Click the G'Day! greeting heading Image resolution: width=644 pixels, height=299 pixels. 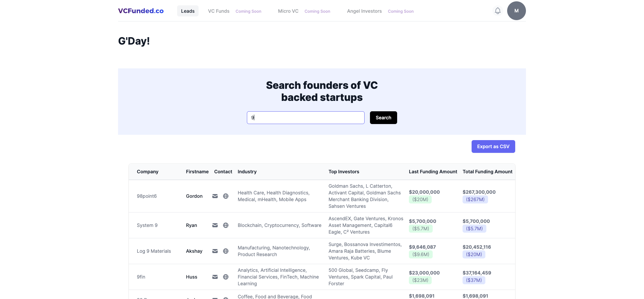coord(134,41)
